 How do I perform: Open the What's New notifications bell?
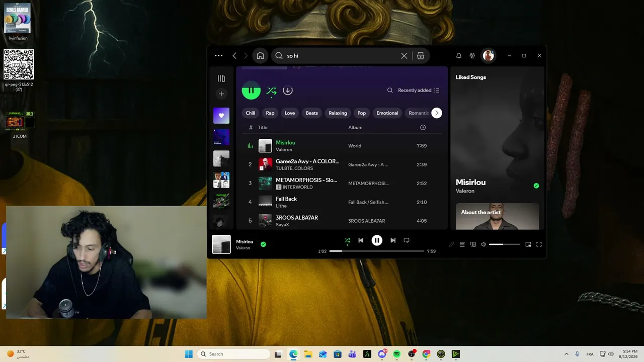459,56
